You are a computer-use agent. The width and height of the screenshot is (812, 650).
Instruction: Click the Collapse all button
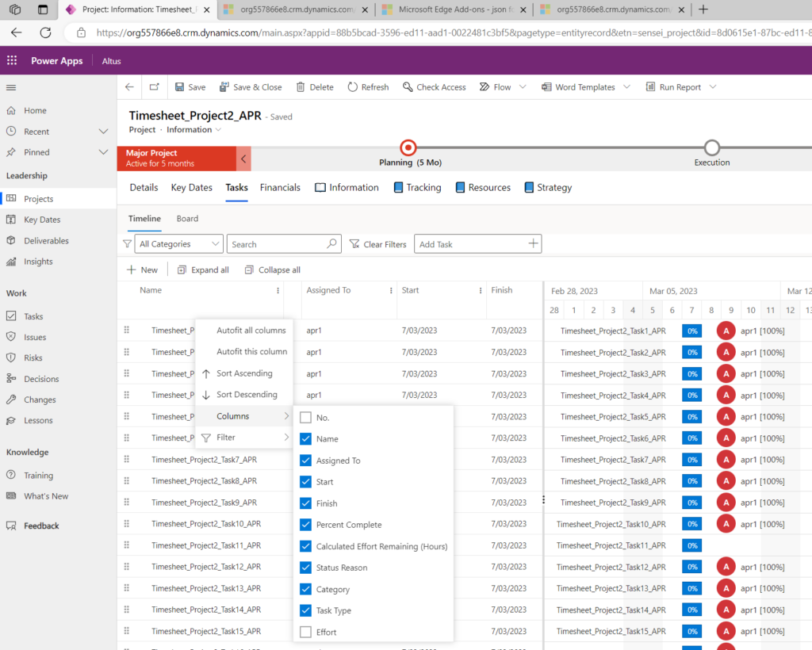click(x=273, y=270)
